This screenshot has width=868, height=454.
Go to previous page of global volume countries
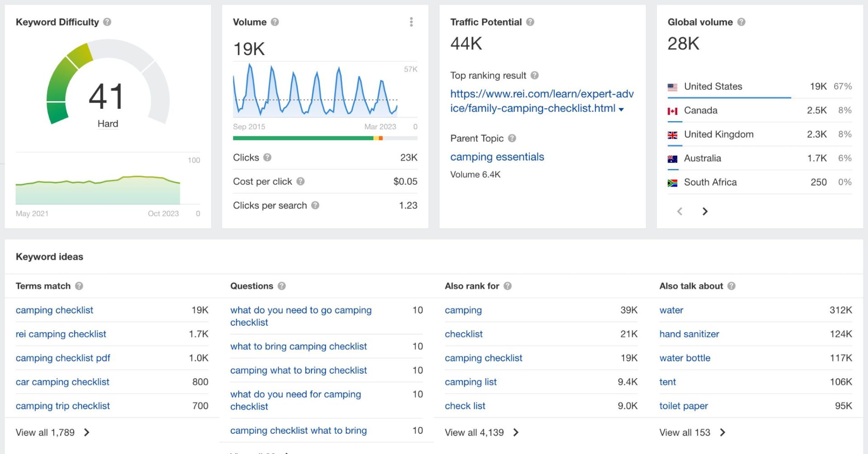679,211
